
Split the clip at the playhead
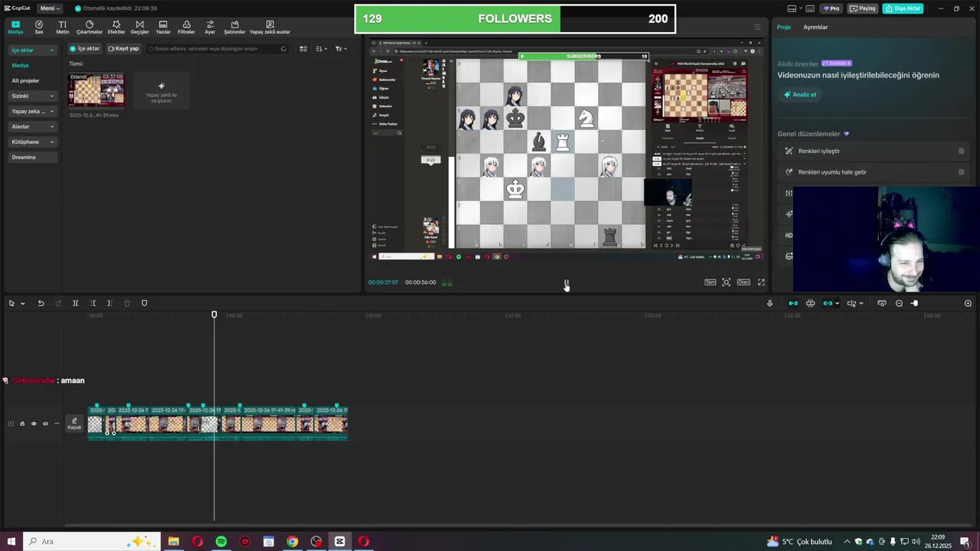pyautogui.click(x=75, y=303)
